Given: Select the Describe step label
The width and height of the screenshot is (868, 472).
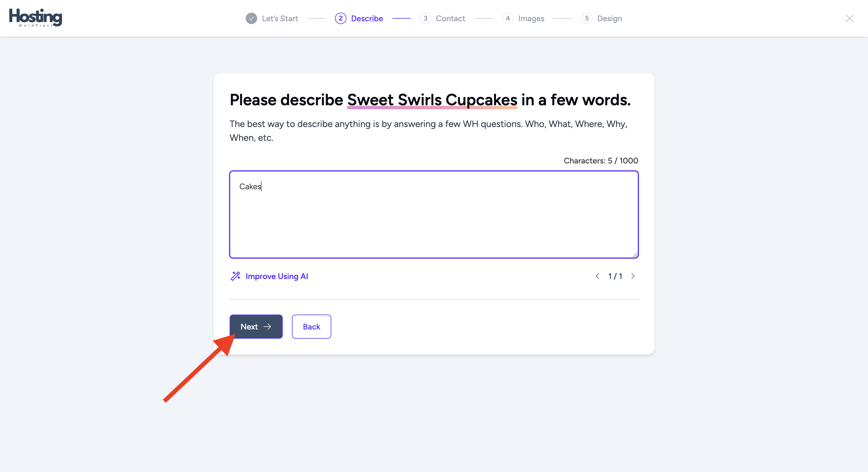Looking at the screenshot, I should [367, 19].
